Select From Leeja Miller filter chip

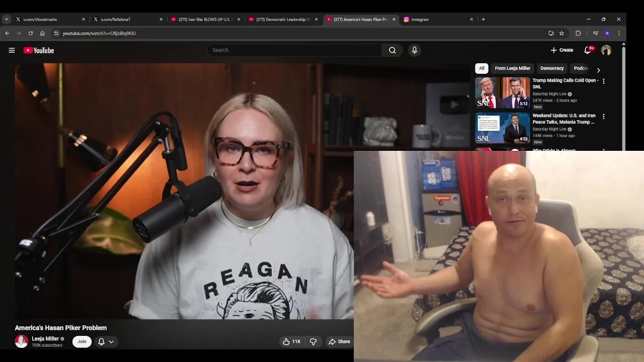pyautogui.click(x=512, y=68)
